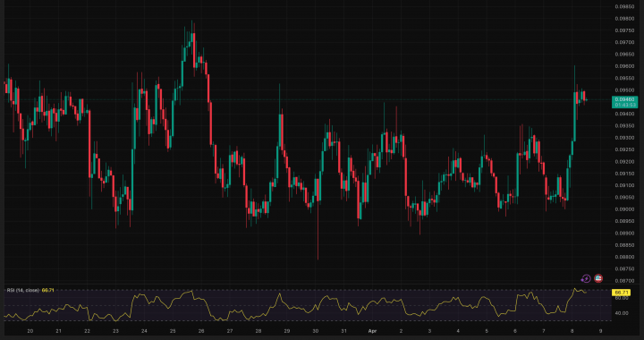This screenshot has height=340, width=644.
Task: Click the 0.09250 price axis label
Action: click(x=624, y=149)
